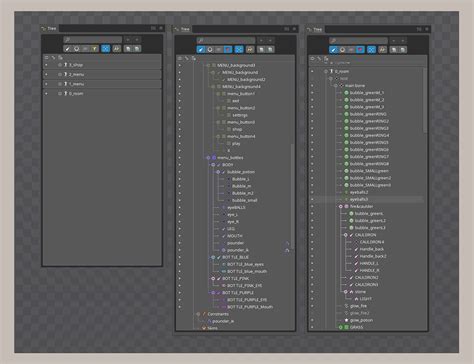This screenshot has height=364, width=474.
Task: Click the paste icon in menu tree panel
Action: (x=270, y=50)
